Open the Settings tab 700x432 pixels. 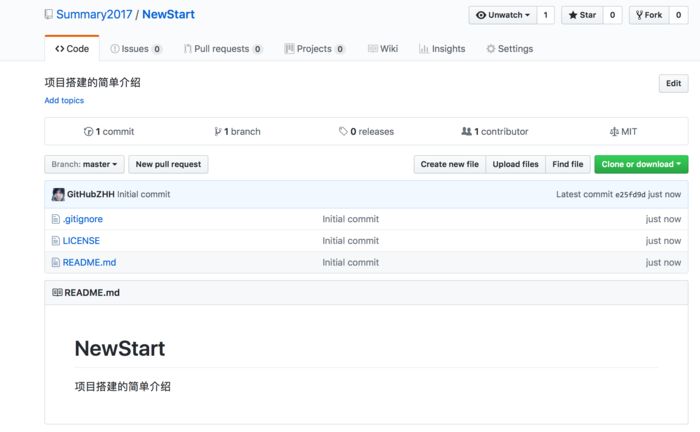[x=509, y=49]
